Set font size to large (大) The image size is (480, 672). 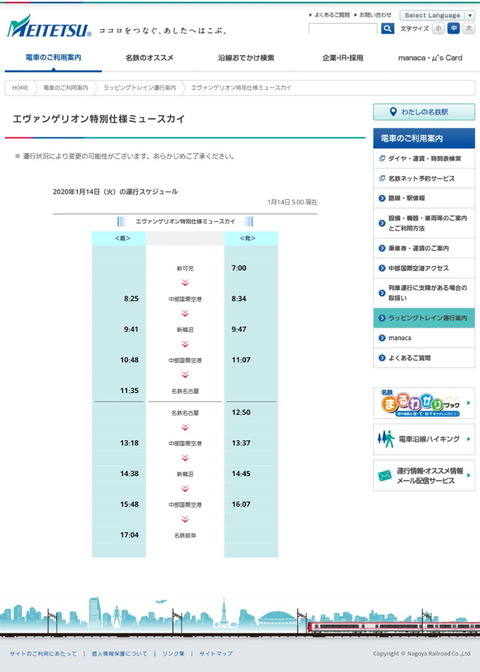tap(469, 28)
